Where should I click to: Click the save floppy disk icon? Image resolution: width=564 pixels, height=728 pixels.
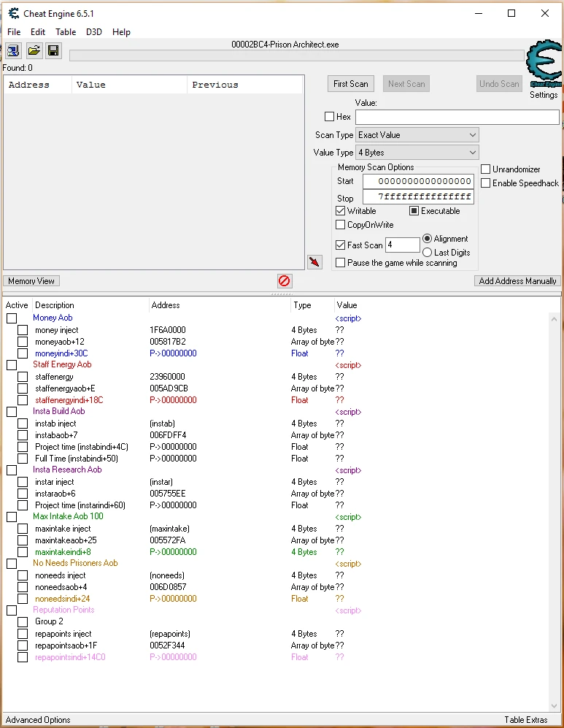pyautogui.click(x=54, y=50)
